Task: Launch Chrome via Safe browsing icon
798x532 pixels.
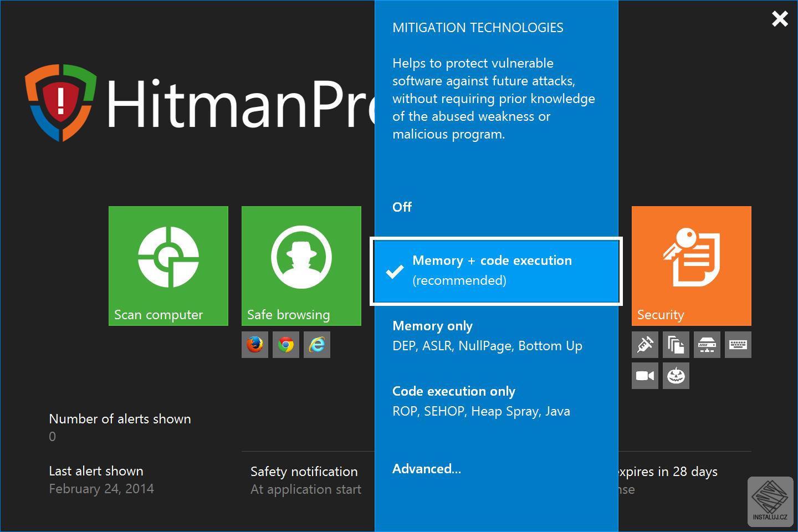Action: [x=285, y=344]
